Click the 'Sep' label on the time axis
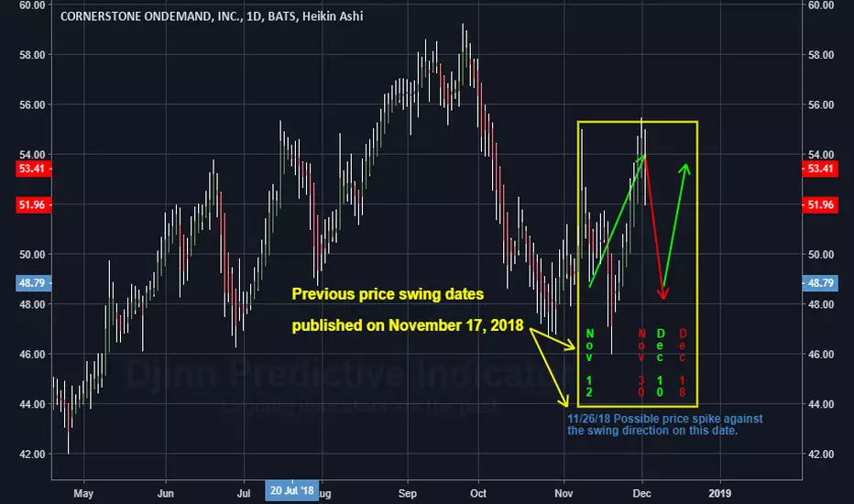 pos(408,493)
